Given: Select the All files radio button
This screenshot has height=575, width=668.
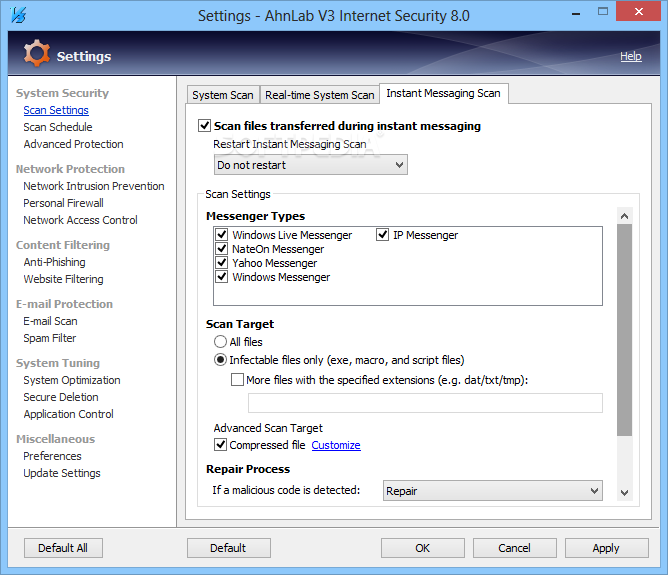Looking at the screenshot, I should coord(220,342).
